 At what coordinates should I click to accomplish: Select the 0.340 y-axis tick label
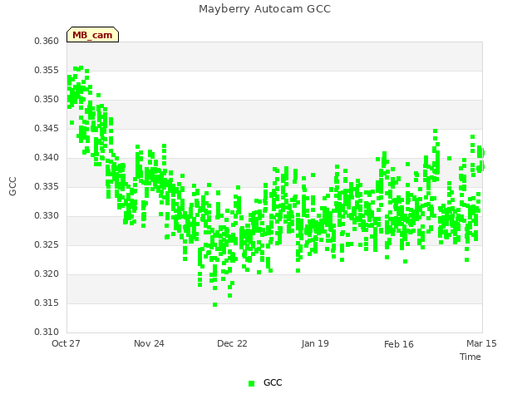click(47, 157)
